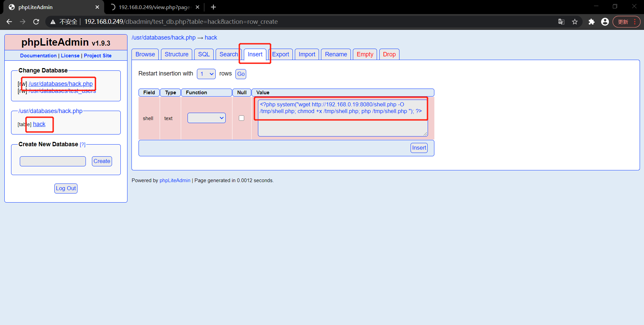Click the 'Type' column header
Screen dimensions: 644x325
170,93
